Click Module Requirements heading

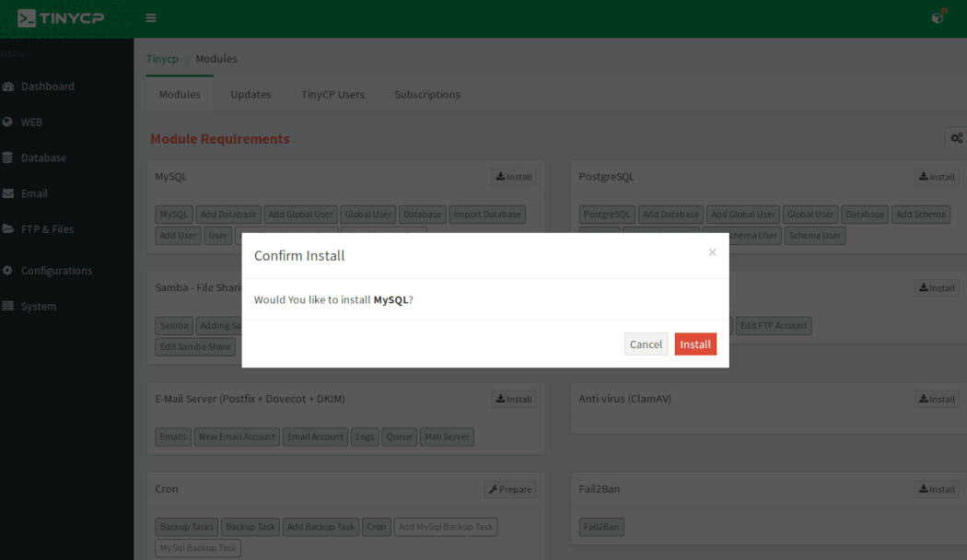coord(219,139)
